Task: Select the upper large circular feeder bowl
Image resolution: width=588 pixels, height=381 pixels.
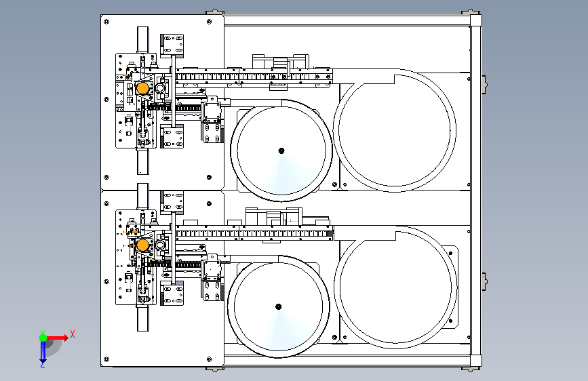Action: 395,130
